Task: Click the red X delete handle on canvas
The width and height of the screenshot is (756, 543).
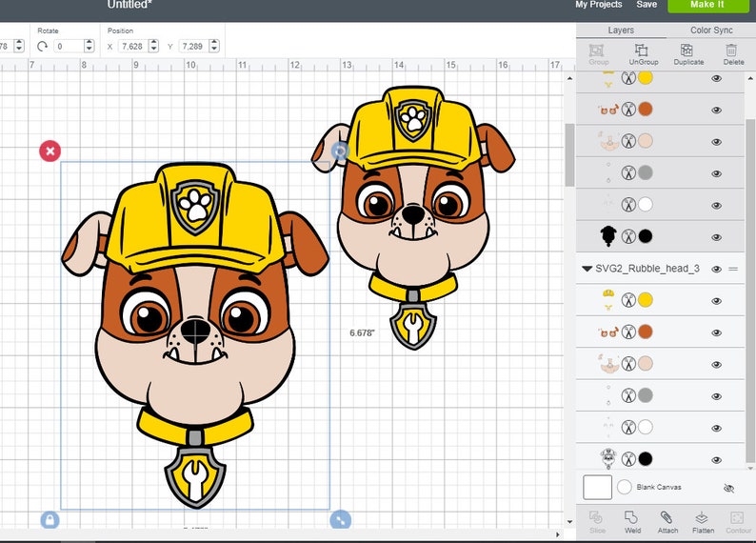Action: (50, 151)
